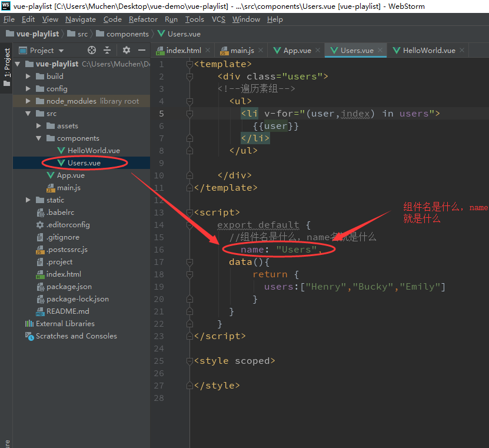The image size is (489, 448).
Task: Click the Collapse All icon in Project panel
Action: click(x=107, y=50)
